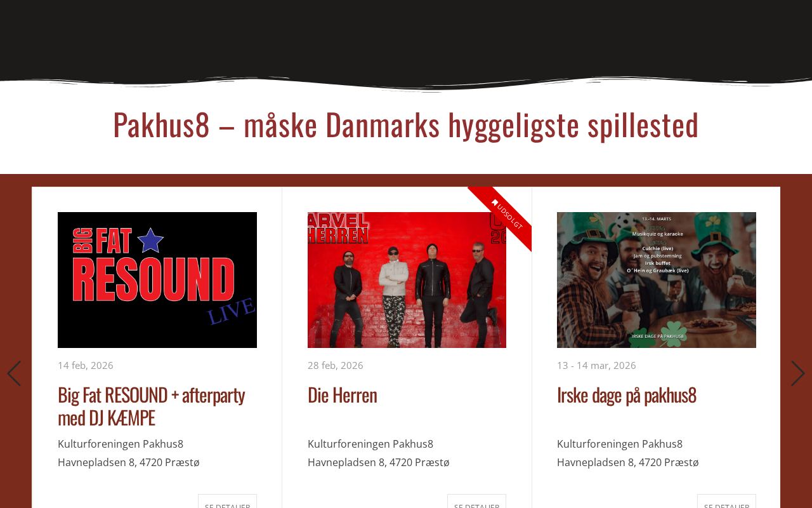This screenshot has width=812, height=508.
Task: Click SE DETALJER for Big Fat RESOUND
Action: [227, 502]
